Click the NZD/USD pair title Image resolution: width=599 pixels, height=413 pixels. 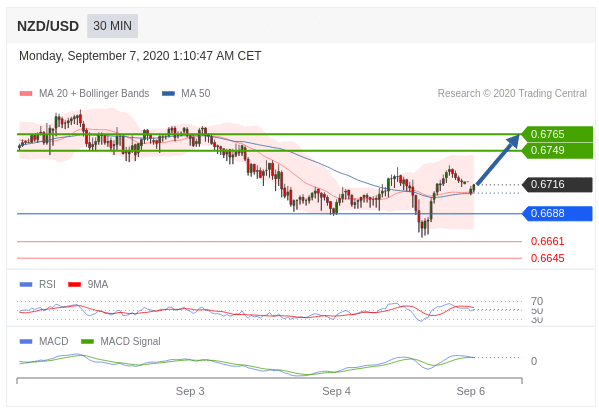[x=48, y=26]
